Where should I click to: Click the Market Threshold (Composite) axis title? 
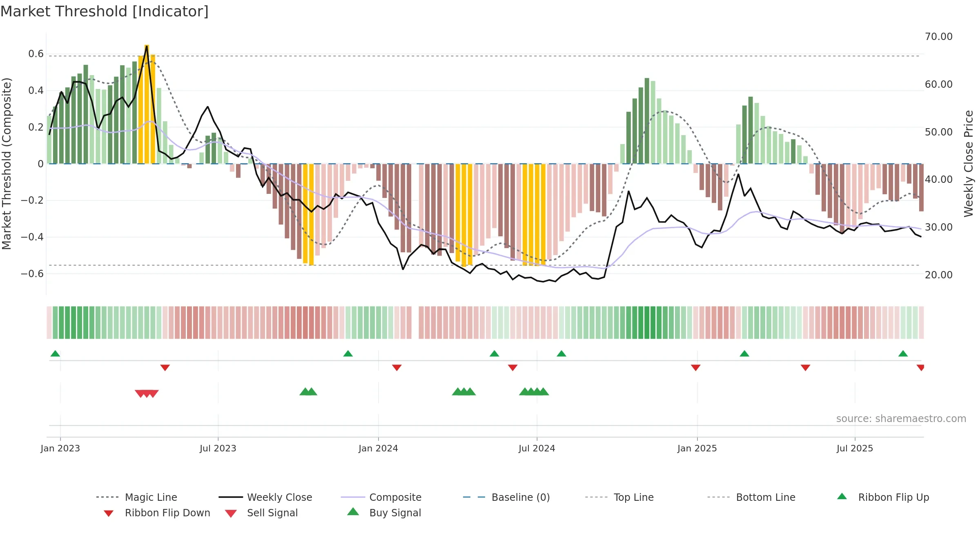pyautogui.click(x=7, y=164)
